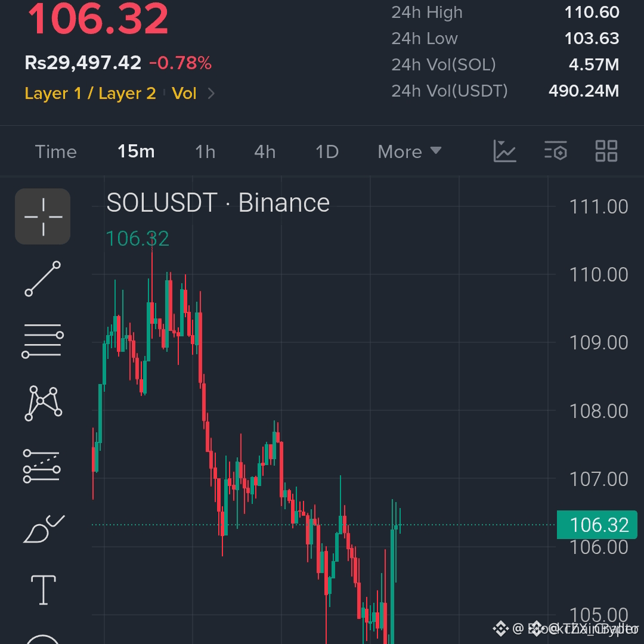Open the chart indicators icon
The width and height of the screenshot is (644, 644).
coord(505,151)
